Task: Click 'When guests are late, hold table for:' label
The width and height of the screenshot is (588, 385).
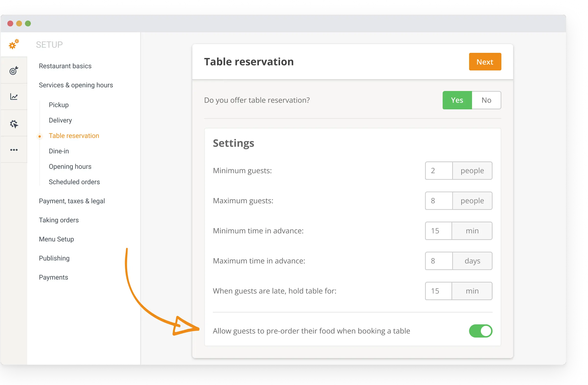Action: tap(275, 291)
